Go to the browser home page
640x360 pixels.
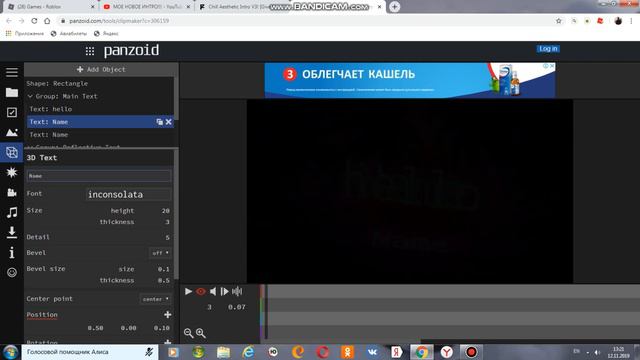tap(47, 21)
